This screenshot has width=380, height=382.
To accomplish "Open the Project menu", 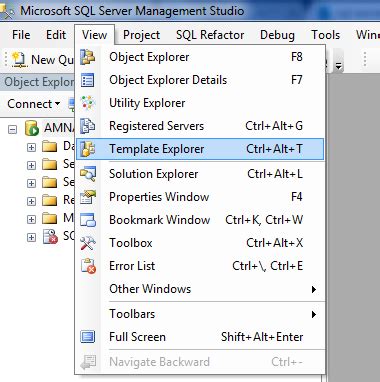I will (141, 35).
